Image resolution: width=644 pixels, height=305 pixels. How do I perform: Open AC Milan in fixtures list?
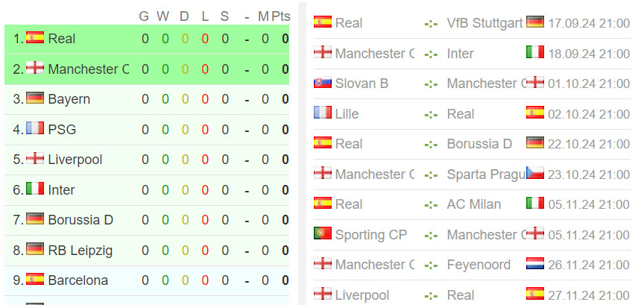coord(474,204)
